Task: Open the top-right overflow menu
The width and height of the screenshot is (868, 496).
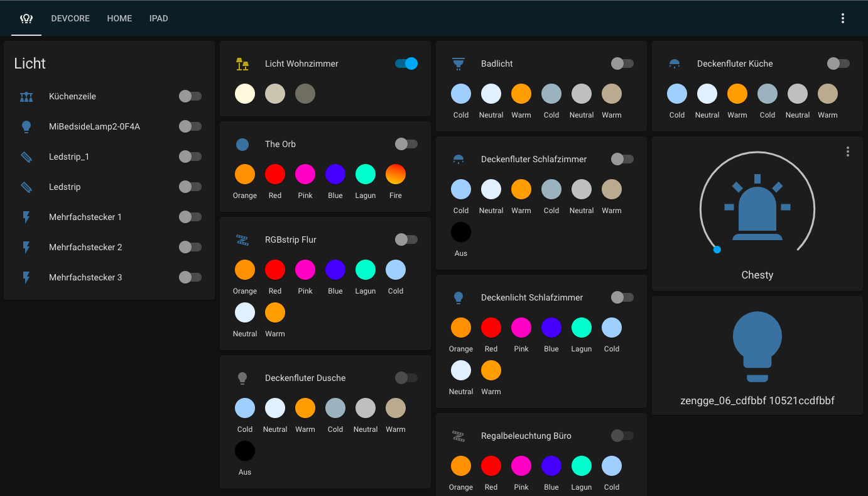Action: (843, 18)
